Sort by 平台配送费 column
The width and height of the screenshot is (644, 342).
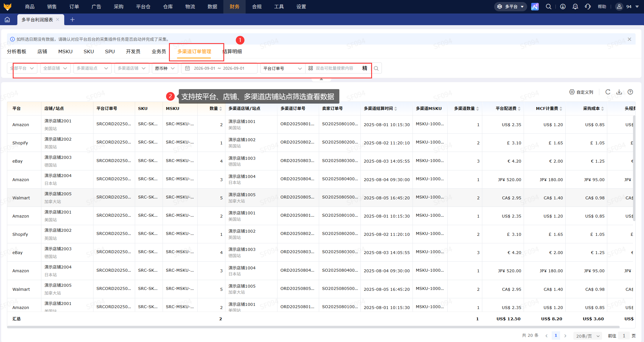(x=508, y=109)
